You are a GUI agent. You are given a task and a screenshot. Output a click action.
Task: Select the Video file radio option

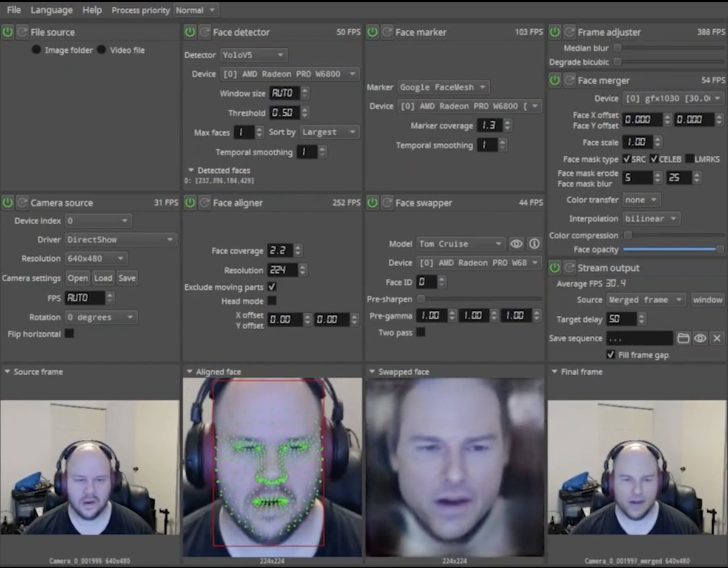101,50
